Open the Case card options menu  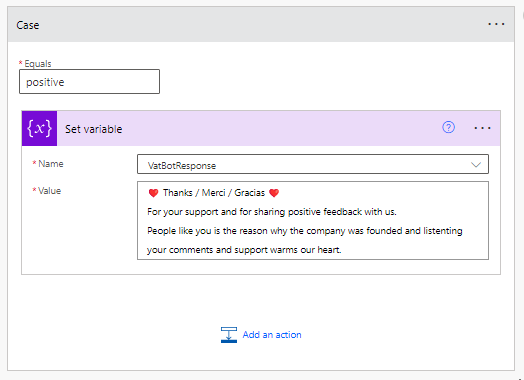pyautogui.click(x=496, y=24)
